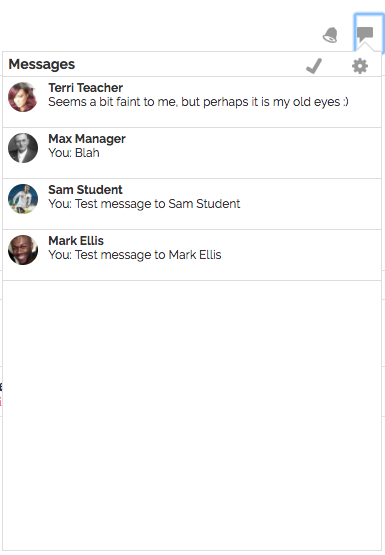
Task: Open 'Test message to Sam Student' preview
Action: pyautogui.click(x=144, y=204)
